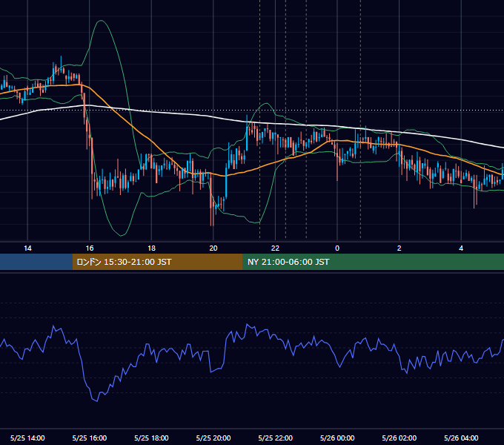Image resolution: width=504 pixels, height=445 pixels.
Task: Click the 16 hour axis label
Action: pyautogui.click(x=90, y=248)
